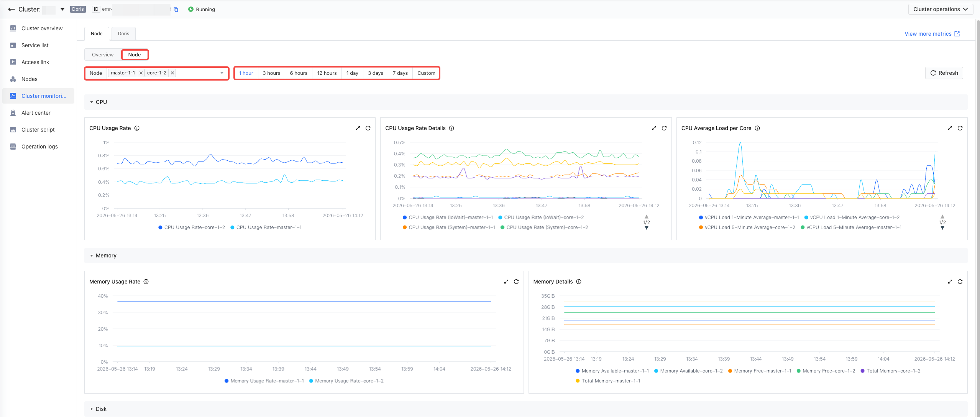The image size is (980, 417).
Task: Open Cluster operations dropdown
Action: (940, 9)
